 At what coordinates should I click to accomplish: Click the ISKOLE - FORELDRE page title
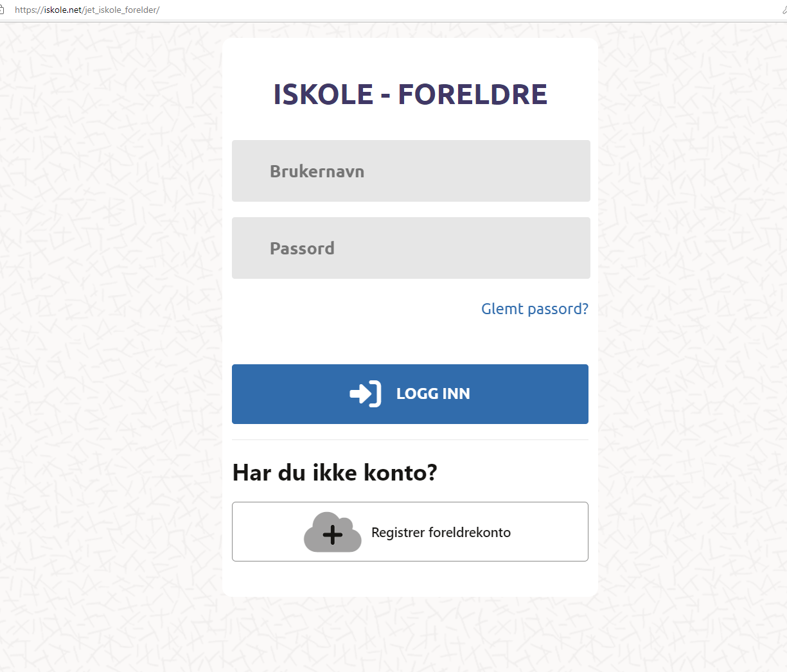pyautogui.click(x=409, y=94)
